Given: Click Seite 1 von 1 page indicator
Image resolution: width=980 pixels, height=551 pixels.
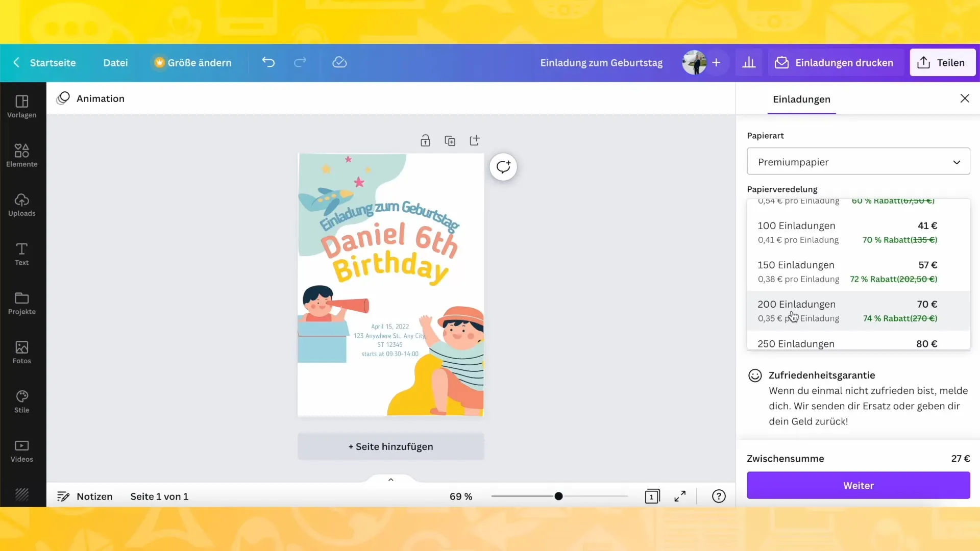Looking at the screenshot, I should click(x=159, y=496).
